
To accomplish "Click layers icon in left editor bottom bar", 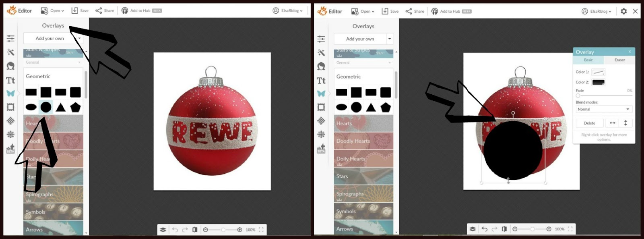I will (x=163, y=230).
